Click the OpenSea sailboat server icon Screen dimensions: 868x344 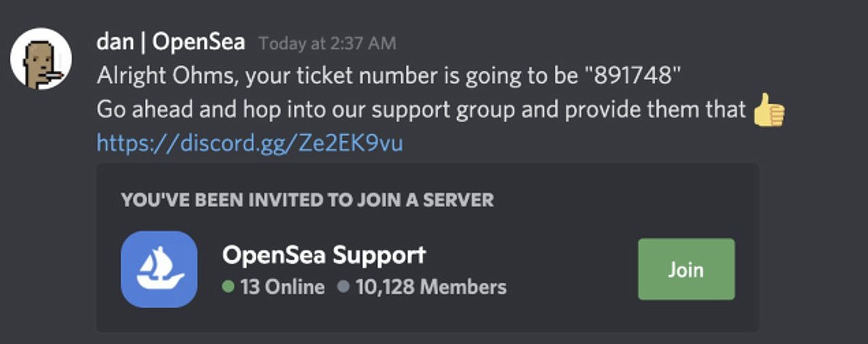(x=159, y=269)
